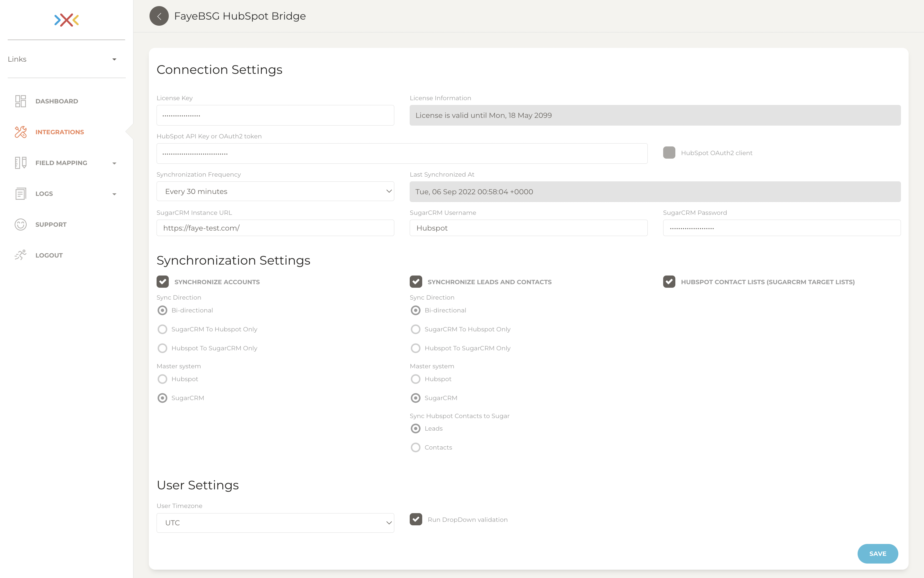Screen dimensions: 924x578
Task: Click the back arrow button
Action: tap(159, 16)
